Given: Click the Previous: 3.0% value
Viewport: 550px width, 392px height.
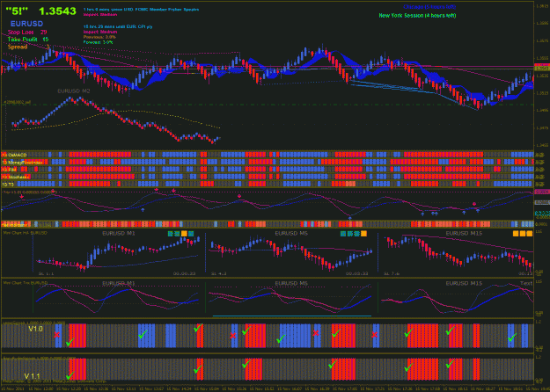Looking at the screenshot, I should tap(99, 37).
